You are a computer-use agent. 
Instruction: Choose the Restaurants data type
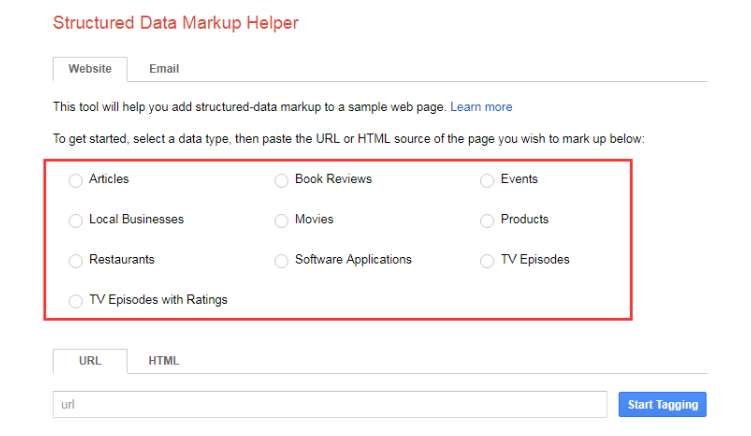75,261
